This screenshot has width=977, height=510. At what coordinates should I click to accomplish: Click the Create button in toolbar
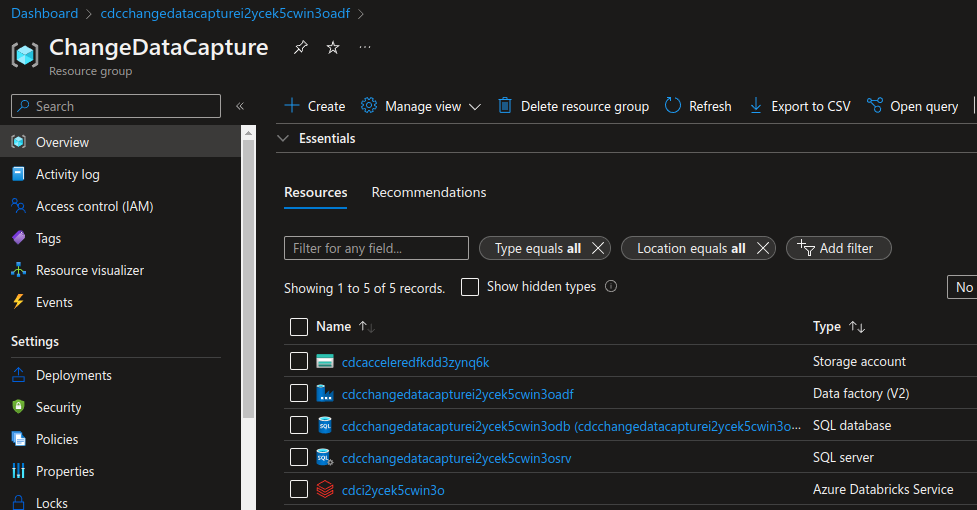[x=315, y=106]
